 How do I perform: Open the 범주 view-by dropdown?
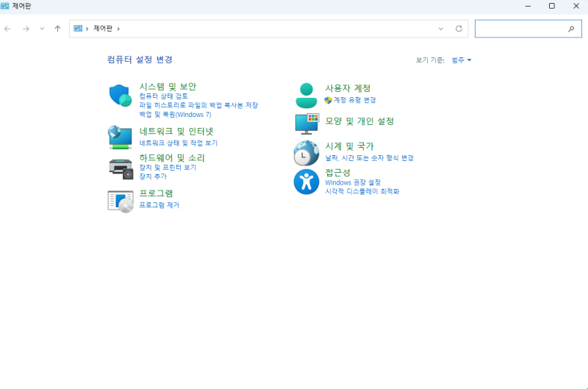pyautogui.click(x=462, y=60)
